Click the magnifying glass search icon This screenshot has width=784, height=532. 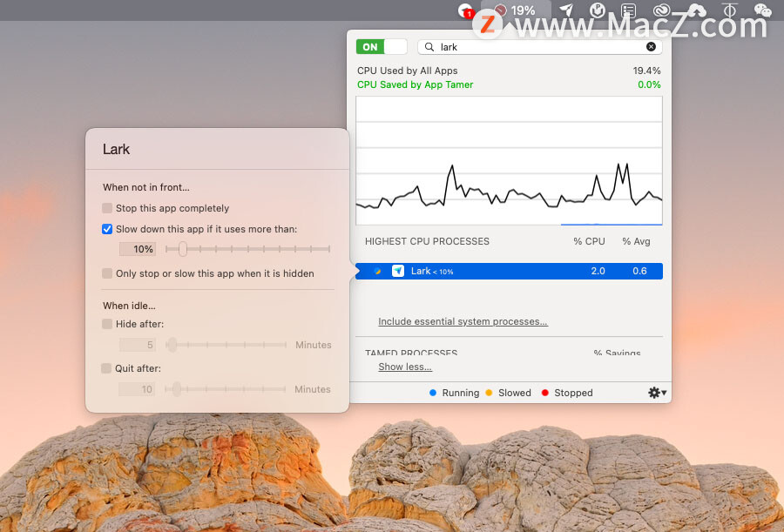429,47
